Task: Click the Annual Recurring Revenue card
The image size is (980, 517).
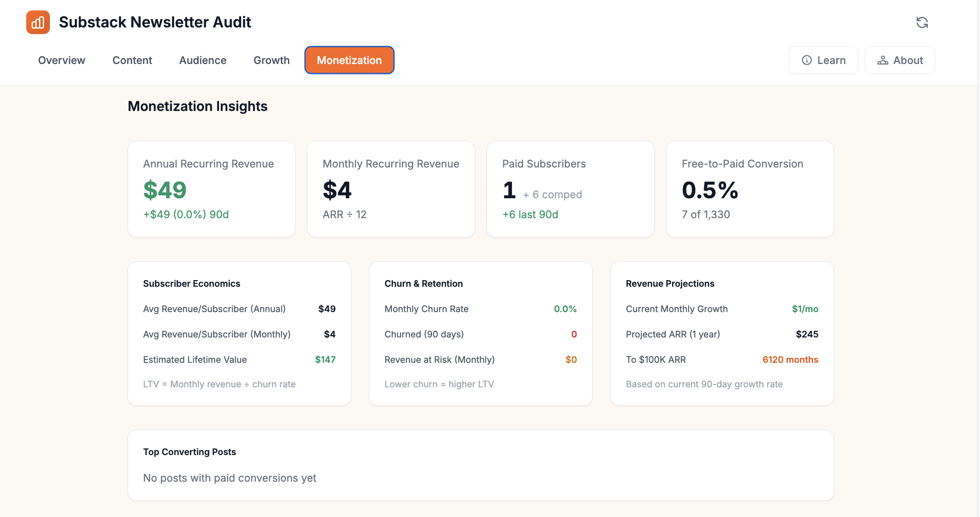Action: [212, 189]
